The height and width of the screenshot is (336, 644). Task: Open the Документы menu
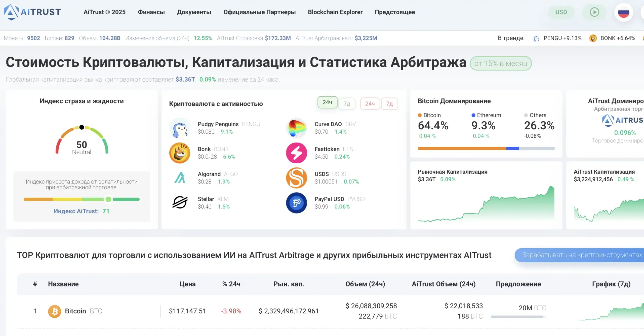(x=194, y=12)
